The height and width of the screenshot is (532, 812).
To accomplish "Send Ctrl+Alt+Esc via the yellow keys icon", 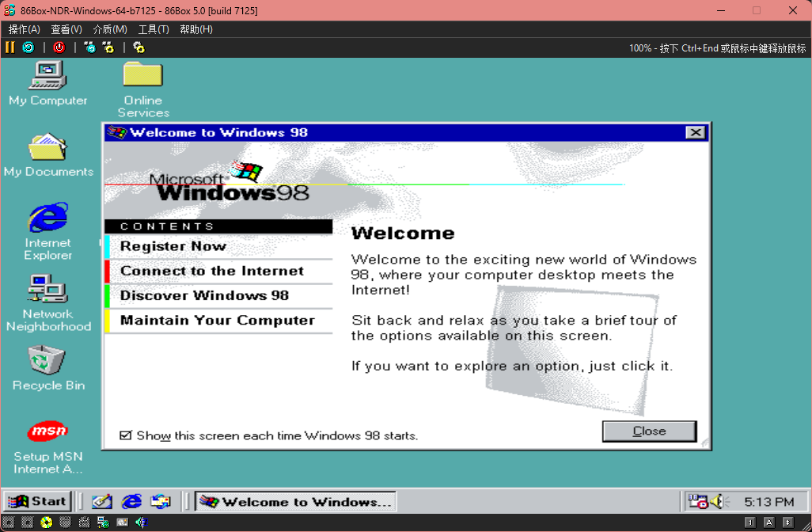I will [x=108, y=47].
